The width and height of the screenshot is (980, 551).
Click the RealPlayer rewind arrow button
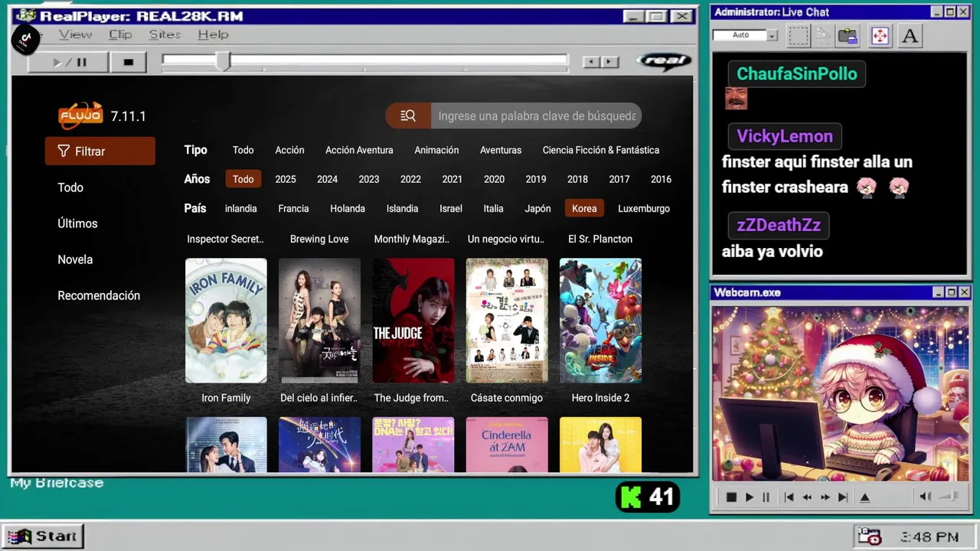click(x=590, y=62)
